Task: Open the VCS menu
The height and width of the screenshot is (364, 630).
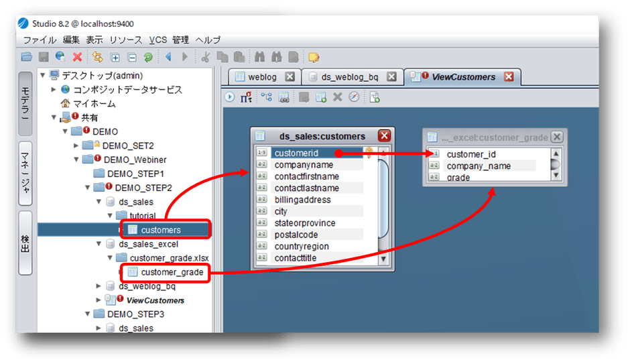Action: click(158, 40)
